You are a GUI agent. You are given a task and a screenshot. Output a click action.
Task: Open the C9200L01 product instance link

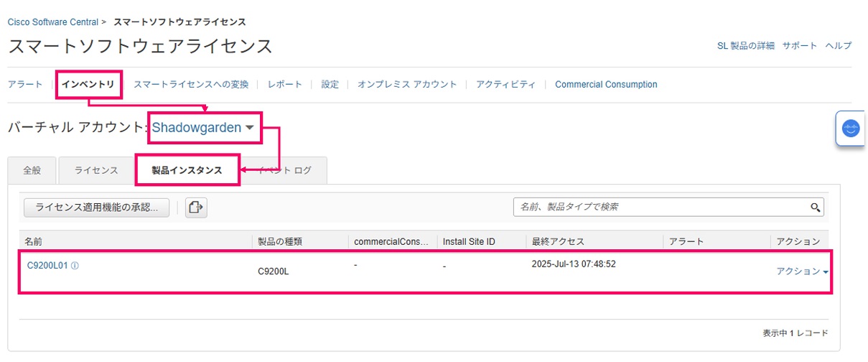pyautogui.click(x=47, y=265)
